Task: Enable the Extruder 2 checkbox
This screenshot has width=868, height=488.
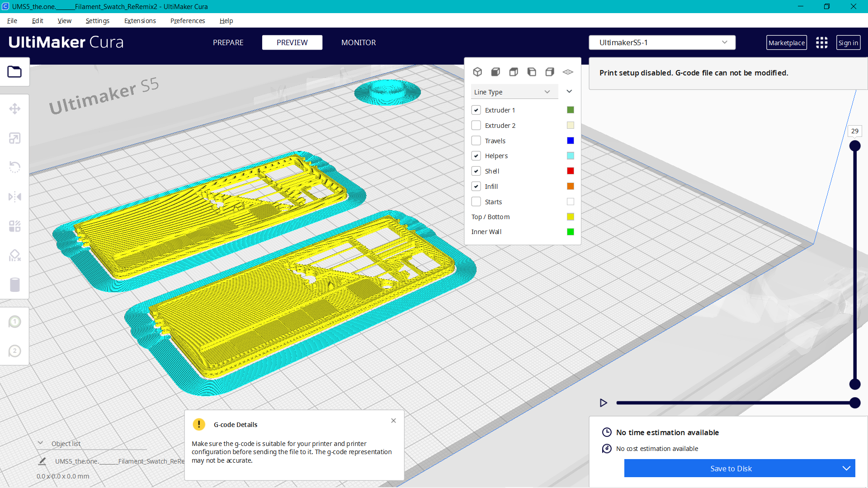Action: click(476, 125)
